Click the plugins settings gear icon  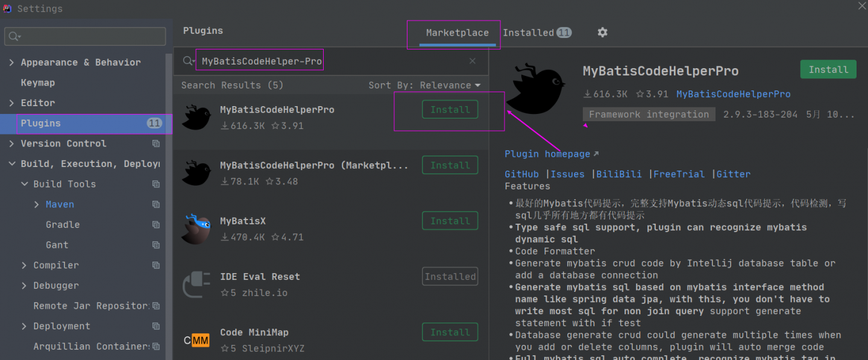point(602,33)
